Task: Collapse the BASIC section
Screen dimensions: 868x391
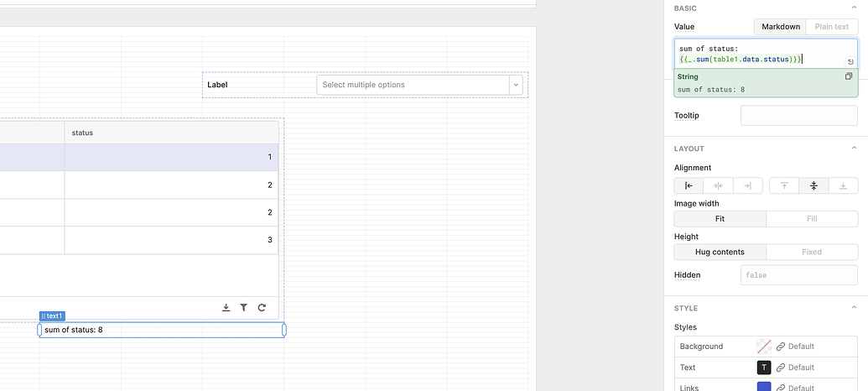Action: coord(685,8)
